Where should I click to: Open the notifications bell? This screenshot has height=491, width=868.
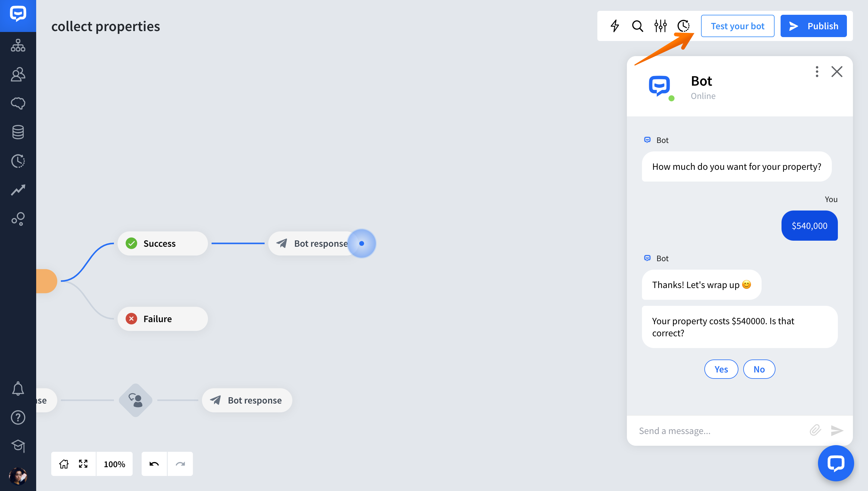point(18,388)
